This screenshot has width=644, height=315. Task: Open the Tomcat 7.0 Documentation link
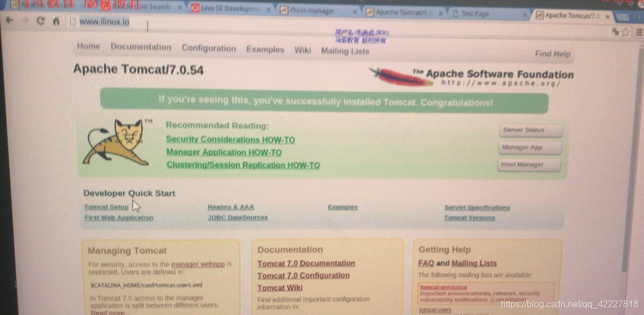pyautogui.click(x=306, y=263)
